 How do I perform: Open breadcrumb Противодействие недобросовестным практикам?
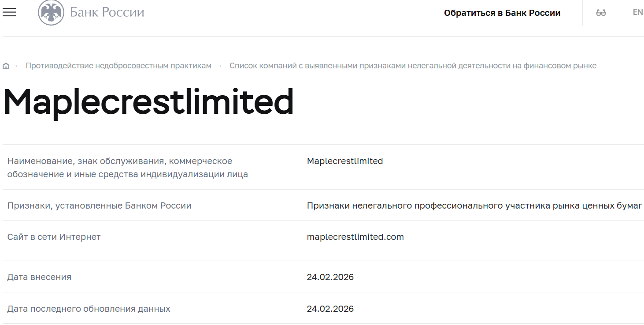tap(119, 65)
